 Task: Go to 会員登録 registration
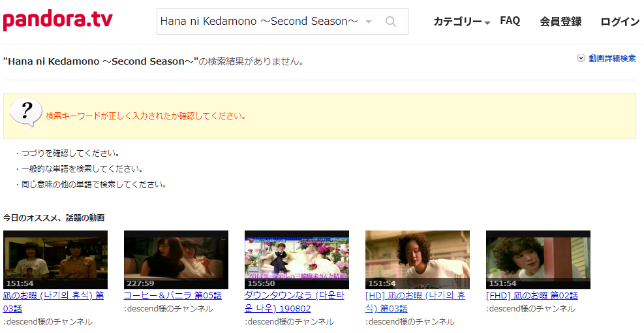point(560,22)
